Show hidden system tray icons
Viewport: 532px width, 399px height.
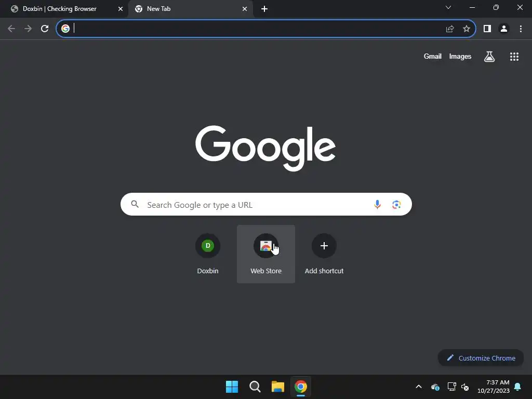(419, 387)
